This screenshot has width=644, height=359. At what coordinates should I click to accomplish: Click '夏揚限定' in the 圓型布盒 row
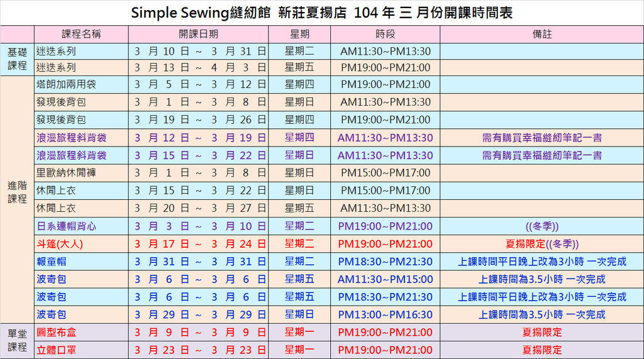pos(541,333)
